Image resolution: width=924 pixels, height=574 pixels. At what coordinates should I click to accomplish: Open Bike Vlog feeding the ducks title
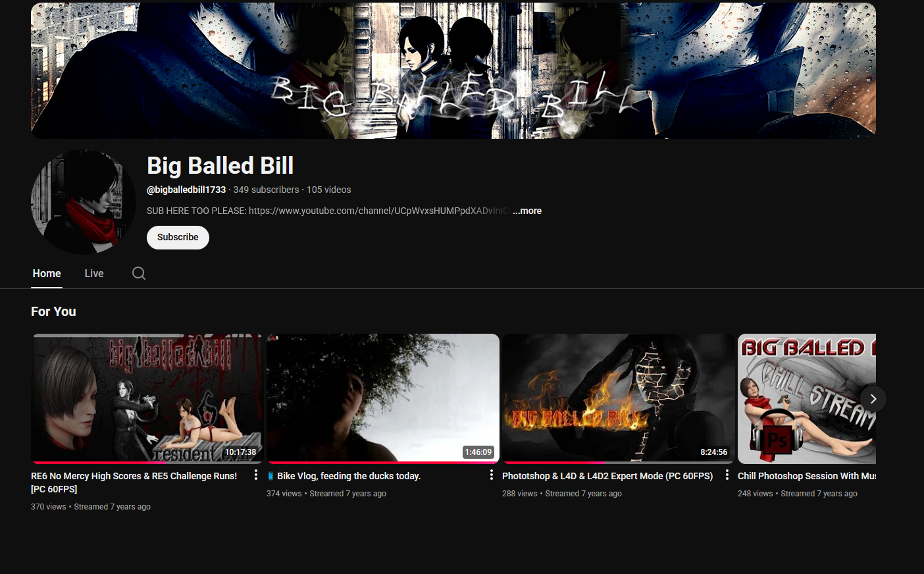point(348,476)
